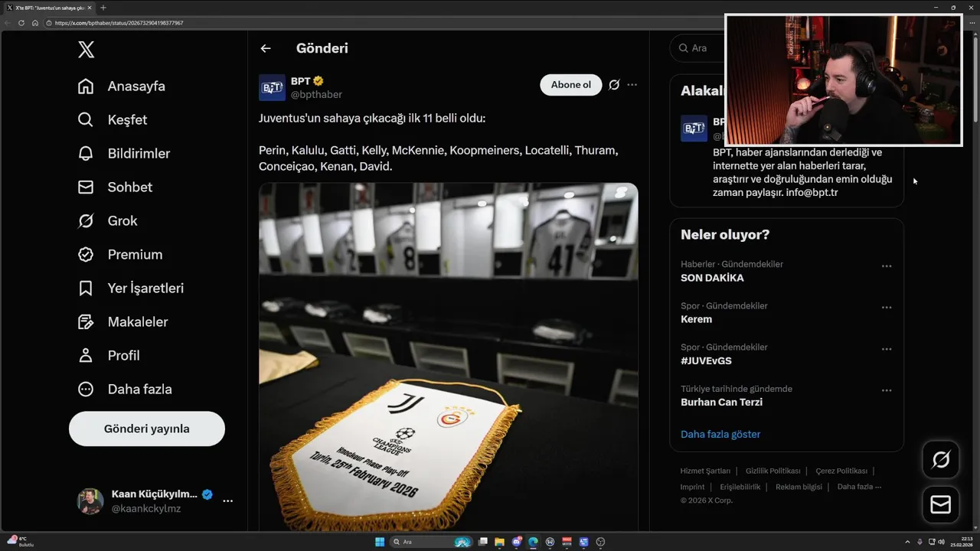Click the Profil person icon

[x=86, y=356]
